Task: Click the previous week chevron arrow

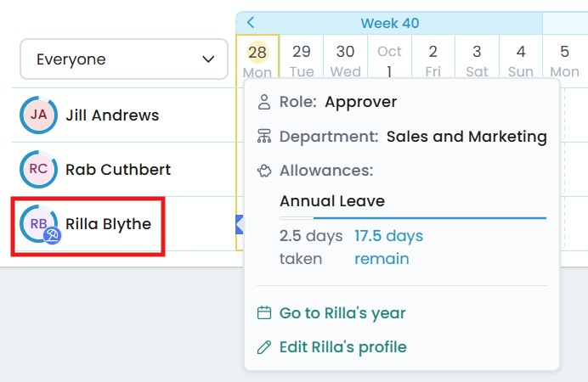Action: [251, 22]
